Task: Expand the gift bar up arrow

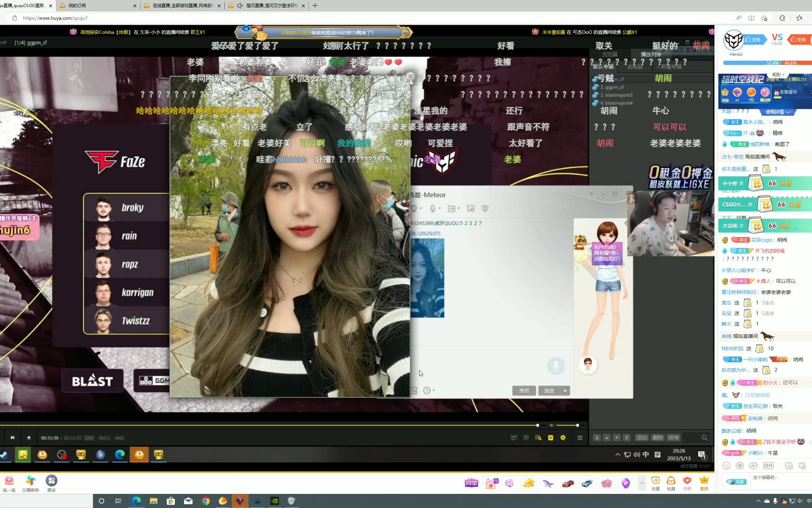Action: pos(641,483)
